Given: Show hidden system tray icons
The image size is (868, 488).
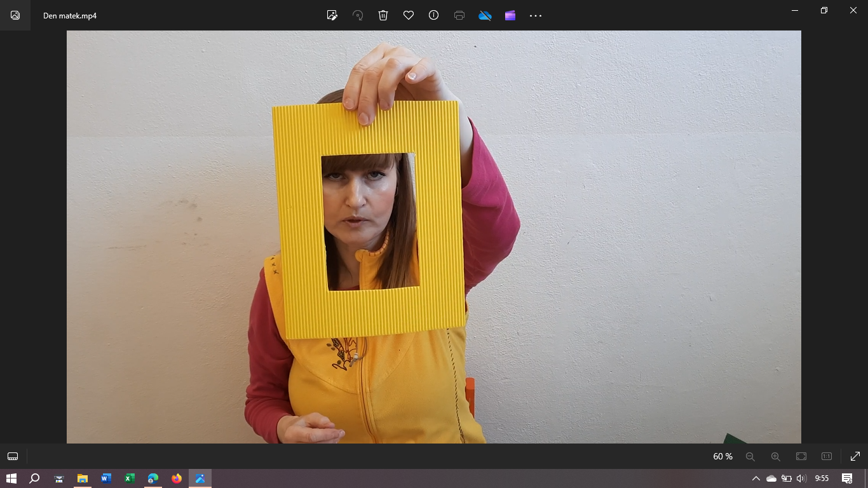Looking at the screenshot, I should (x=756, y=478).
